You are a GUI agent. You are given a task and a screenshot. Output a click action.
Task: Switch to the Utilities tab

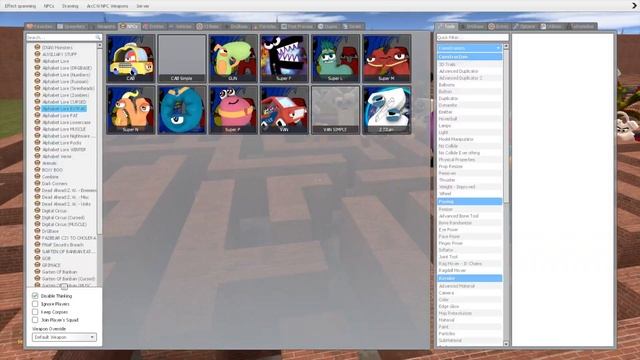click(x=551, y=27)
